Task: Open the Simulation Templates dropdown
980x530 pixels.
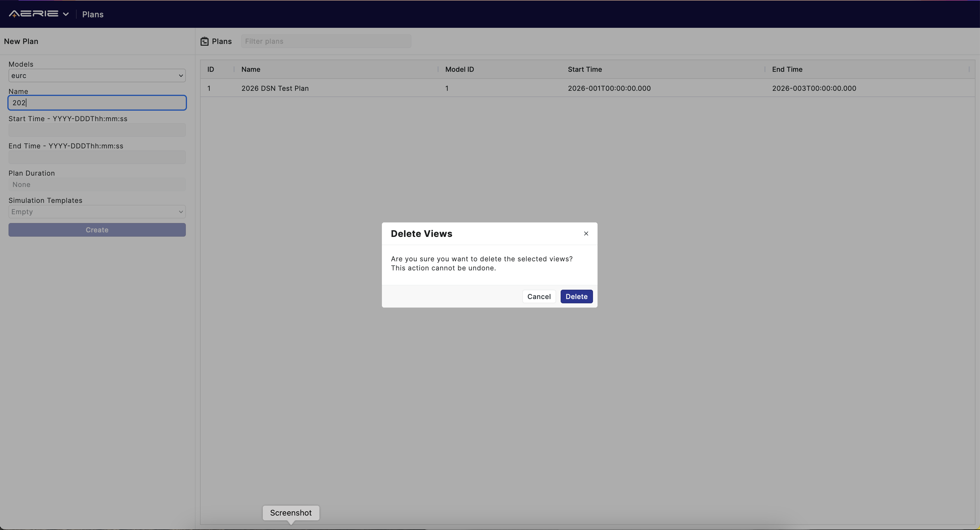Action: pyautogui.click(x=97, y=212)
